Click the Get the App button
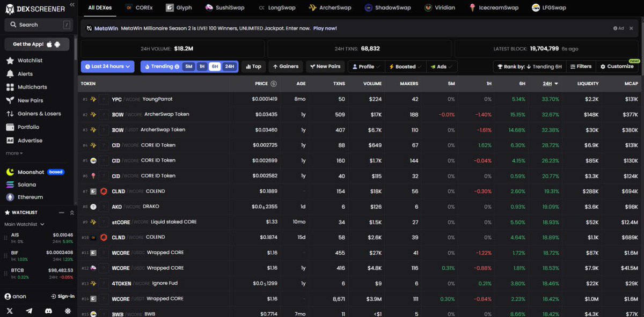This screenshot has height=317, width=644. 37,44
